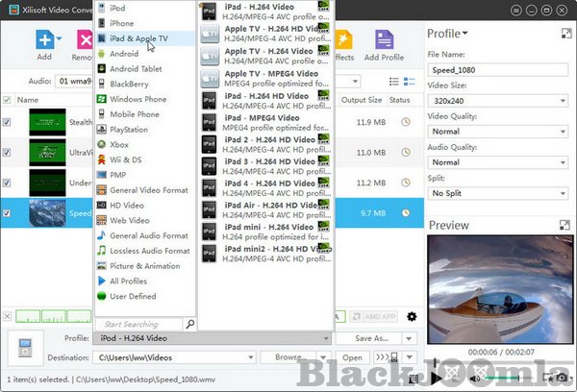Switch to detailed list view icon

(x=395, y=82)
